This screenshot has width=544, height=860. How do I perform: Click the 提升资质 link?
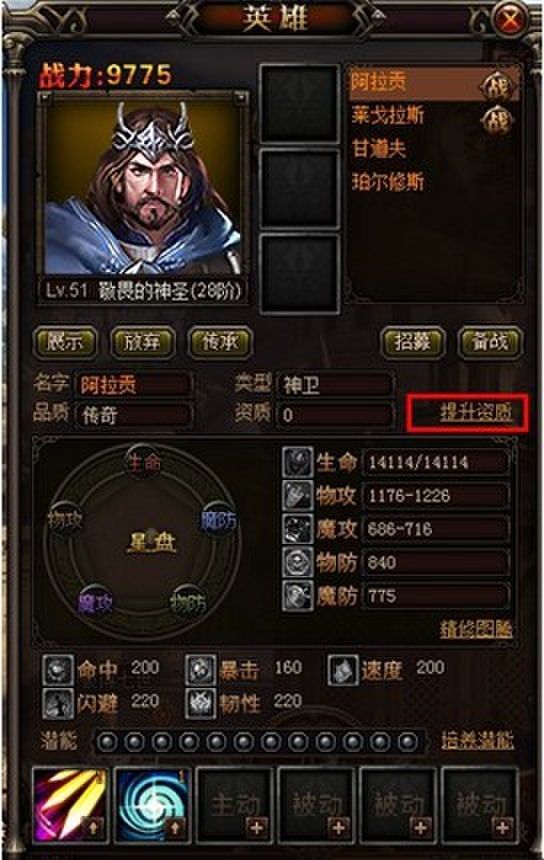(476, 412)
